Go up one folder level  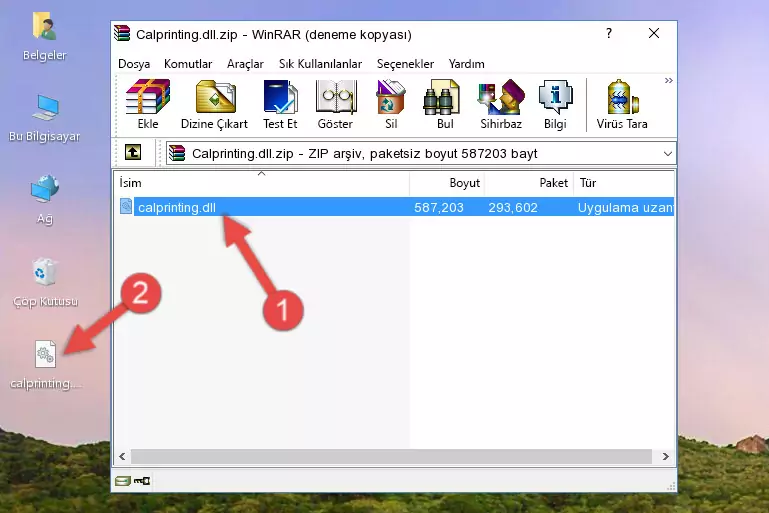133,153
